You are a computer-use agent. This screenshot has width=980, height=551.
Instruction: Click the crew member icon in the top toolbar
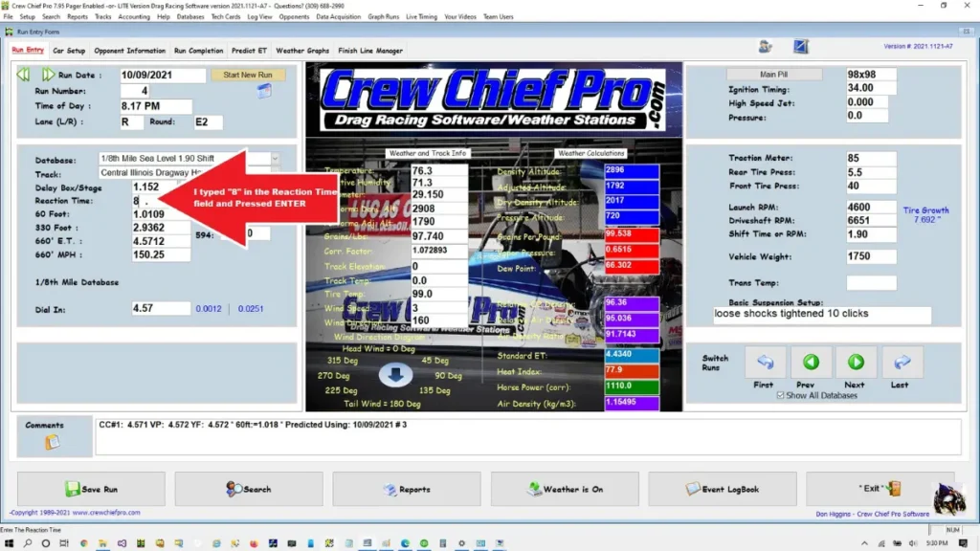(765, 46)
